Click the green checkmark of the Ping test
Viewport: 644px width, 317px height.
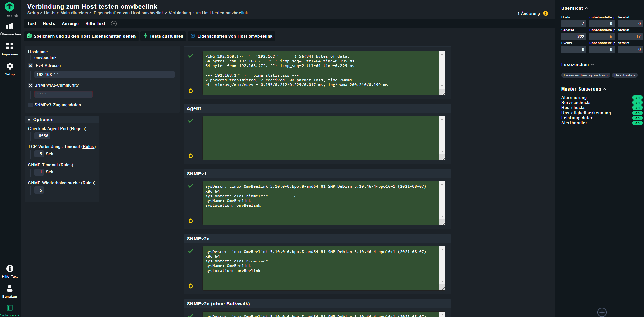point(191,56)
